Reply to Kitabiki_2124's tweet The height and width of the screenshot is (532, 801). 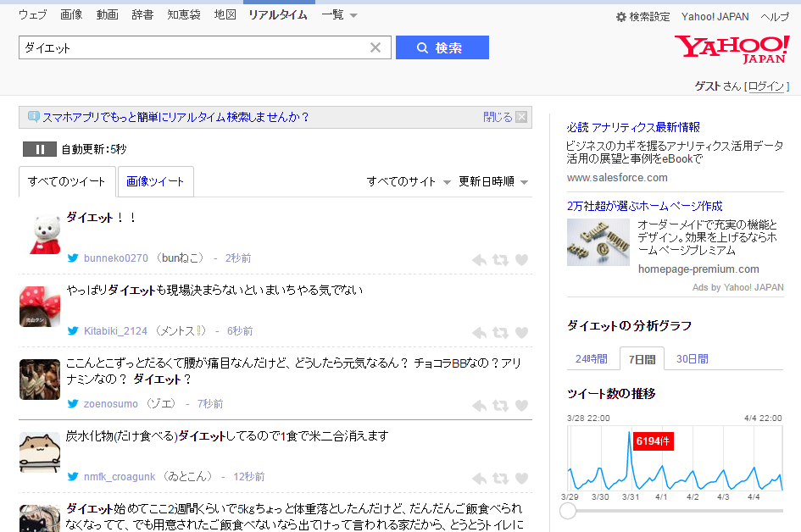click(x=479, y=333)
